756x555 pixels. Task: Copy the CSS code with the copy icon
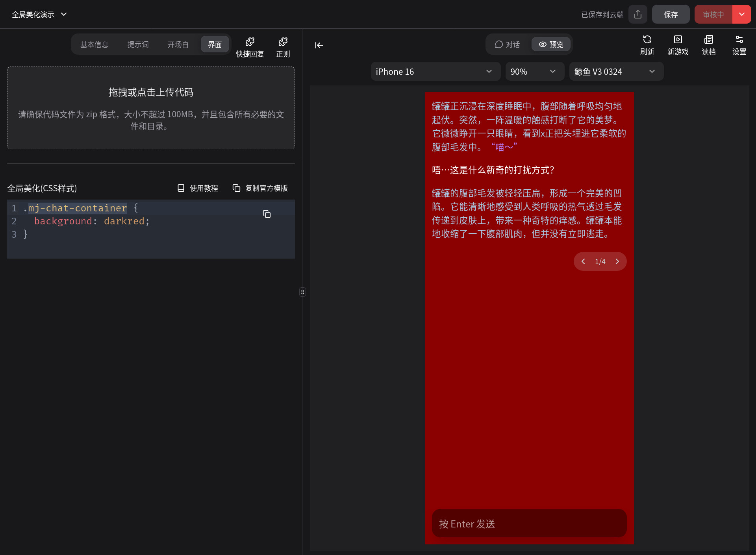point(267,214)
